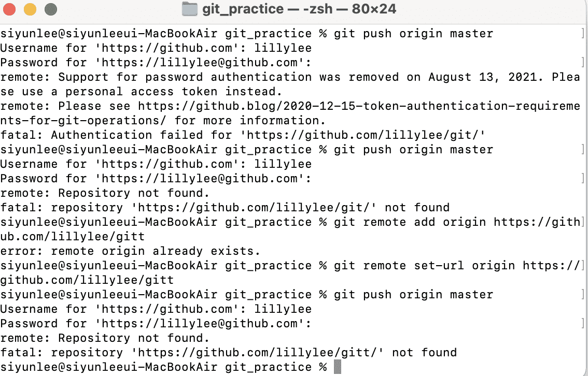Click the 'August 13, 2021' date text

tap(483, 77)
